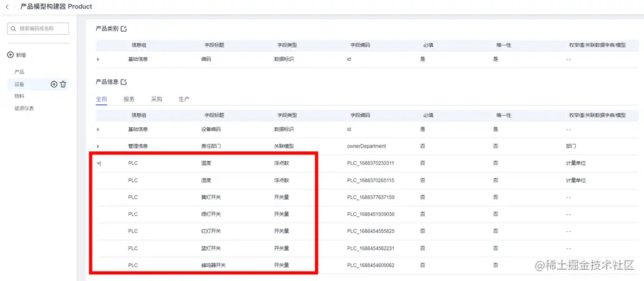644x281 pixels.
Task: Click the trash icon next to 设备
Action: (x=63, y=84)
